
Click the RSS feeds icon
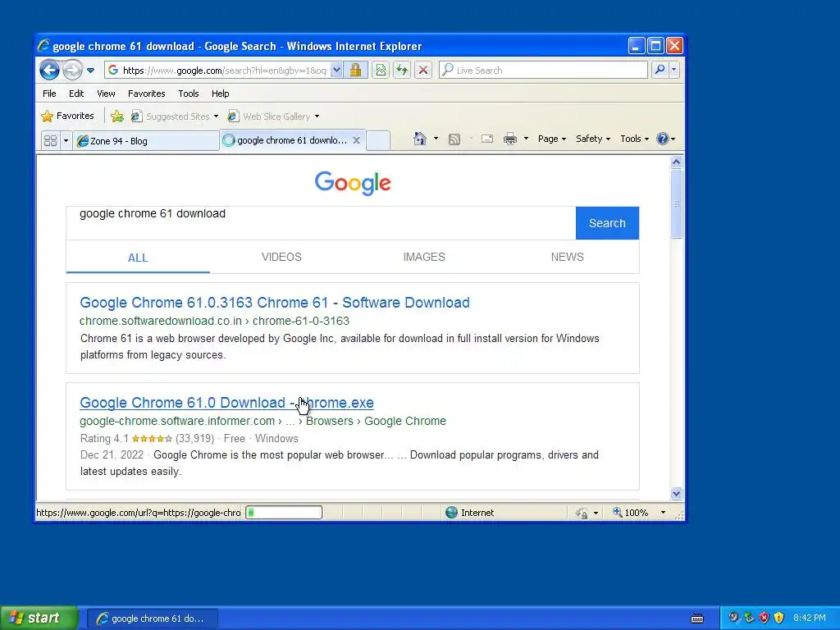tap(454, 139)
